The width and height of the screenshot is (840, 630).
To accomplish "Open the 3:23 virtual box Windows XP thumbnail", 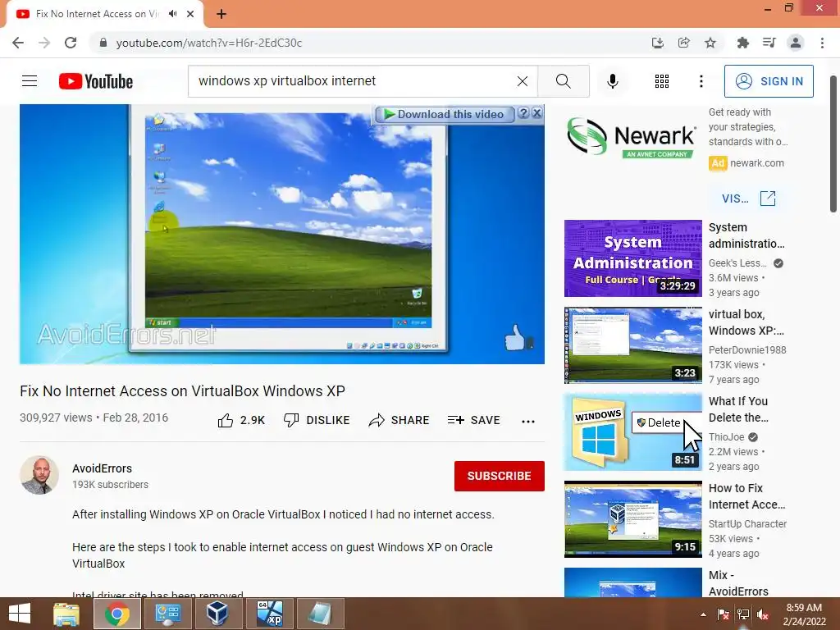I will point(632,345).
